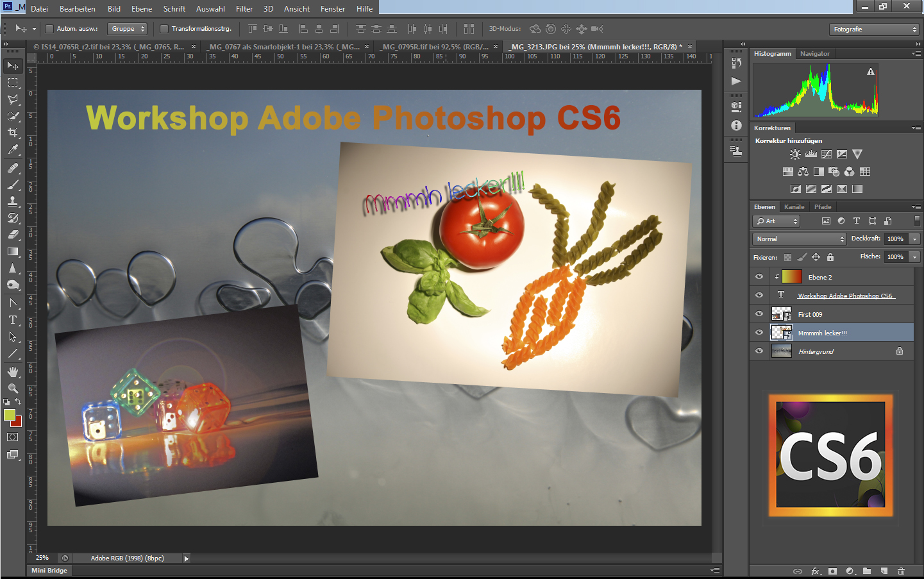The height and width of the screenshot is (579, 924).
Task: Select the Polygonal Lasso tool
Action: [13, 99]
